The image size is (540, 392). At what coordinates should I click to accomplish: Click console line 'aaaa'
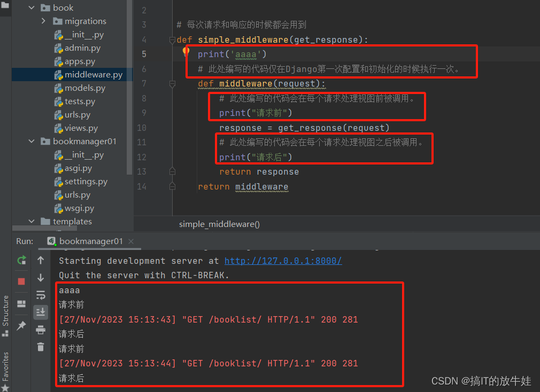69,291
